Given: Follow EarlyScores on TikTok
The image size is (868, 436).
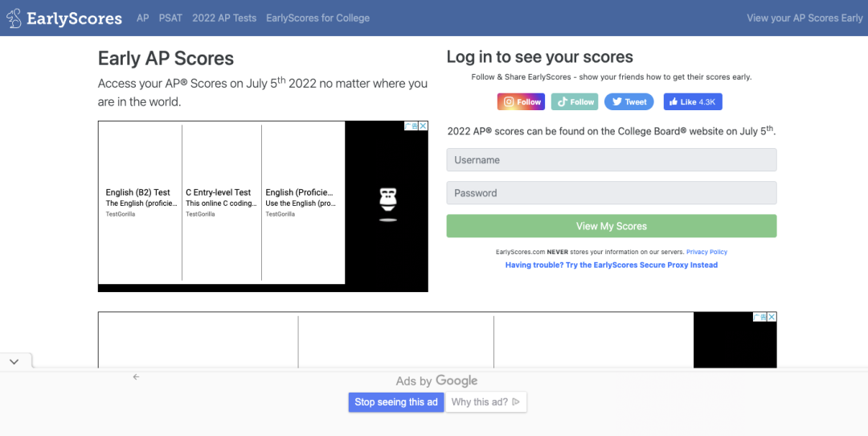Looking at the screenshot, I should tap(575, 102).
